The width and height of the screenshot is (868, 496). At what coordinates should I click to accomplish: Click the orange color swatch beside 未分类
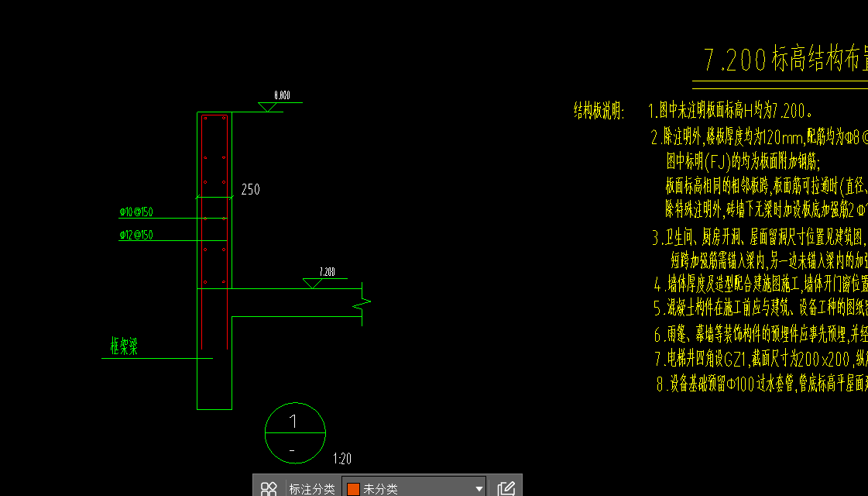pyautogui.click(x=353, y=489)
